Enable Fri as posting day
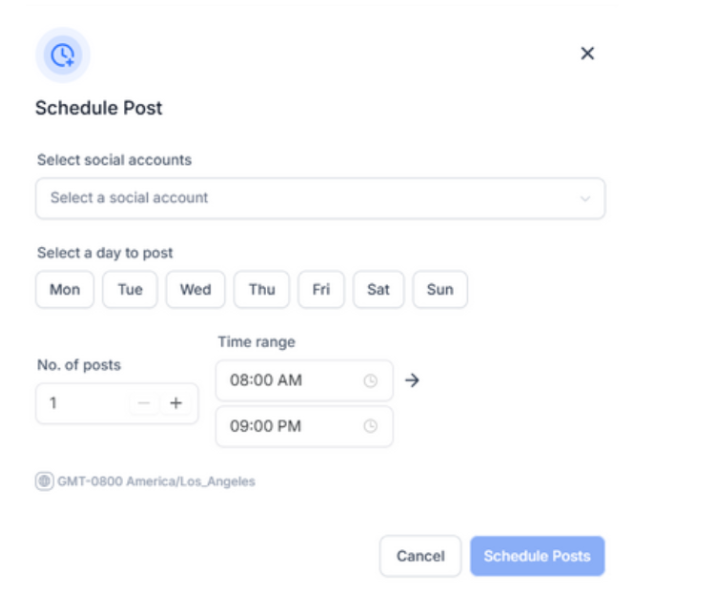Image resolution: width=712 pixels, height=602 pixels. (321, 290)
